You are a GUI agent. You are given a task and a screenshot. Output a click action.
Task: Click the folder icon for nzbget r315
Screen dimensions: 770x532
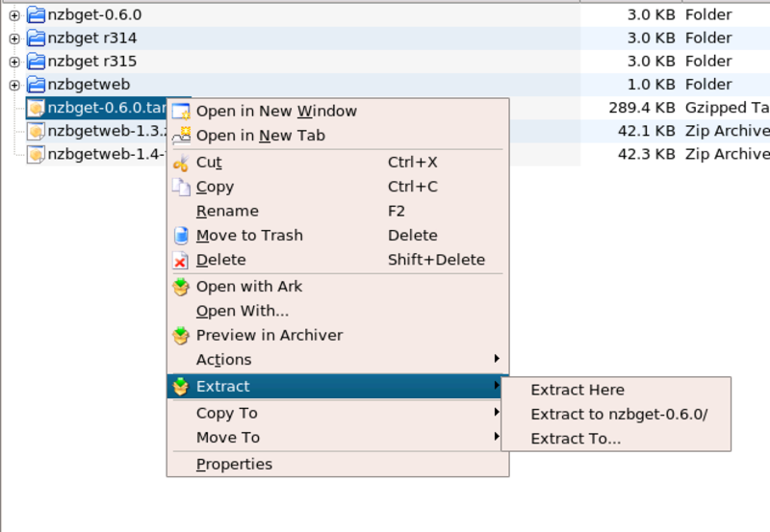click(36, 62)
